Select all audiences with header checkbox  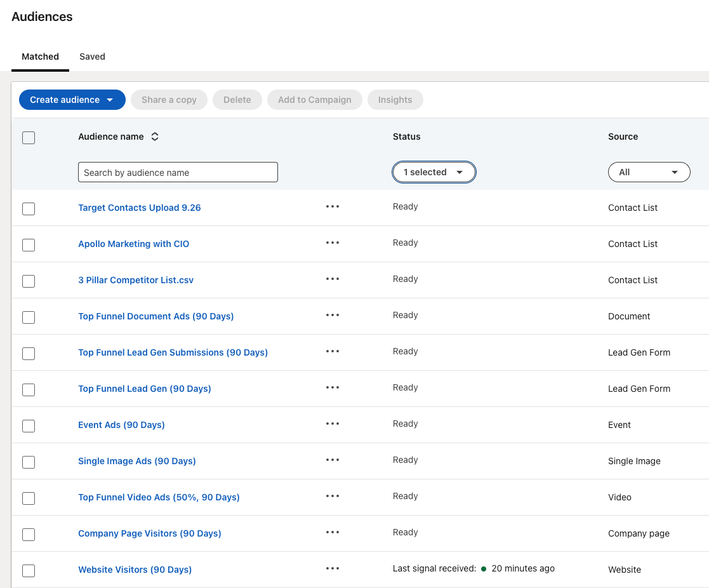pos(29,137)
